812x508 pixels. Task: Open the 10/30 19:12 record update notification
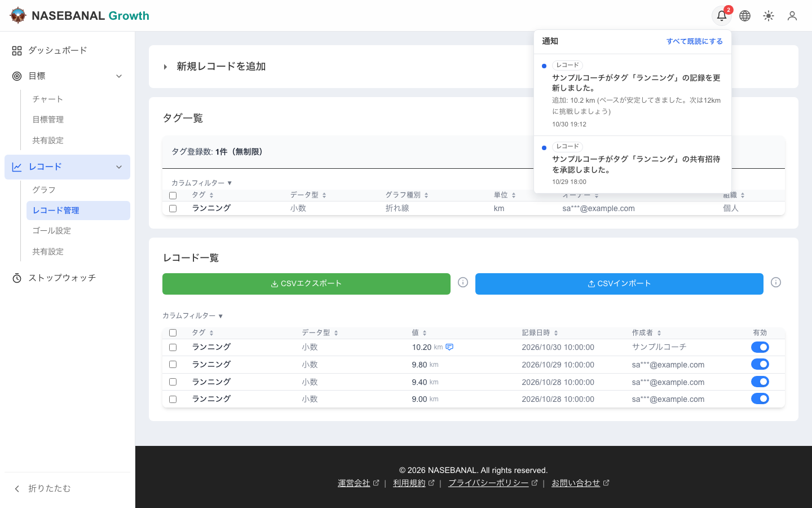633,95
